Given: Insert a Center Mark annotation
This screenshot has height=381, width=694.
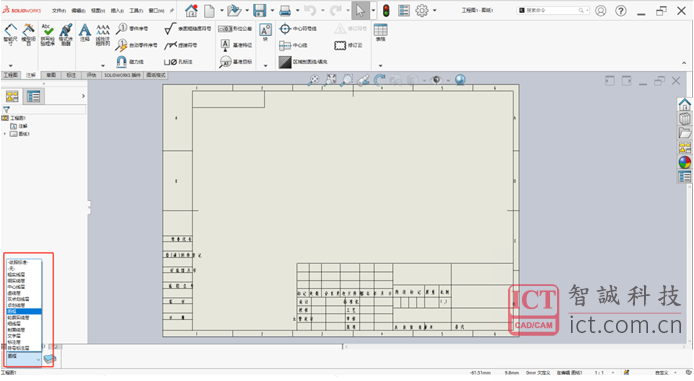Looking at the screenshot, I should [x=298, y=29].
